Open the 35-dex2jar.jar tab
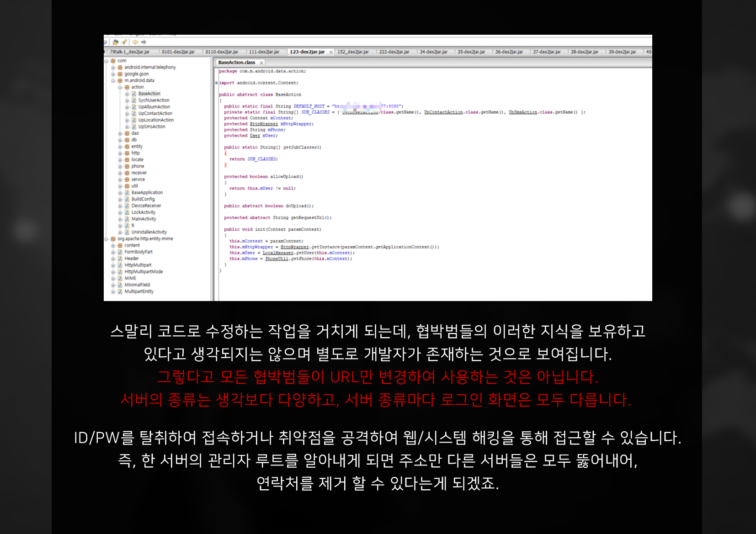The width and height of the screenshot is (756, 534). [471, 52]
